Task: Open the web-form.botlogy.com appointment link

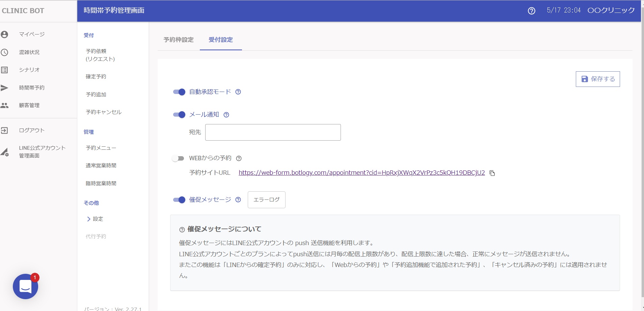Action: coord(361,173)
